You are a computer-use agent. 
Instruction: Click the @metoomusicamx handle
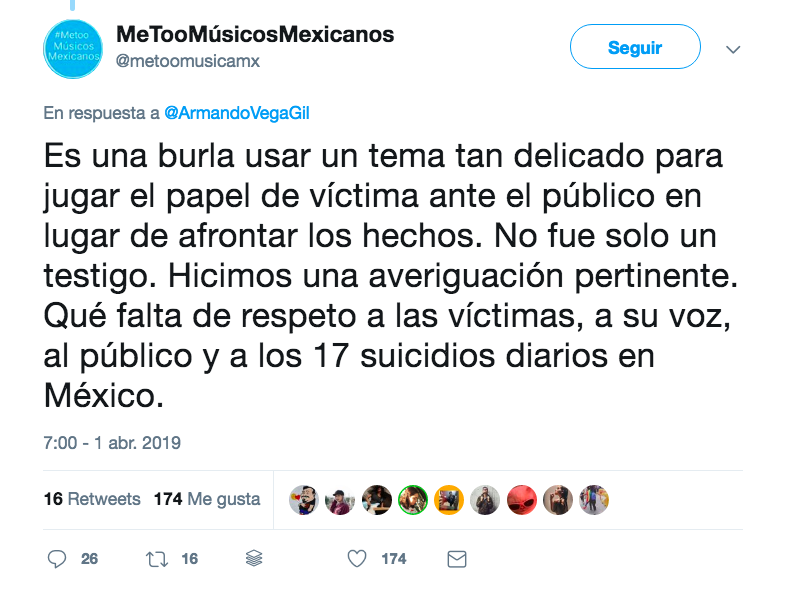pyautogui.click(x=188, y=61)
